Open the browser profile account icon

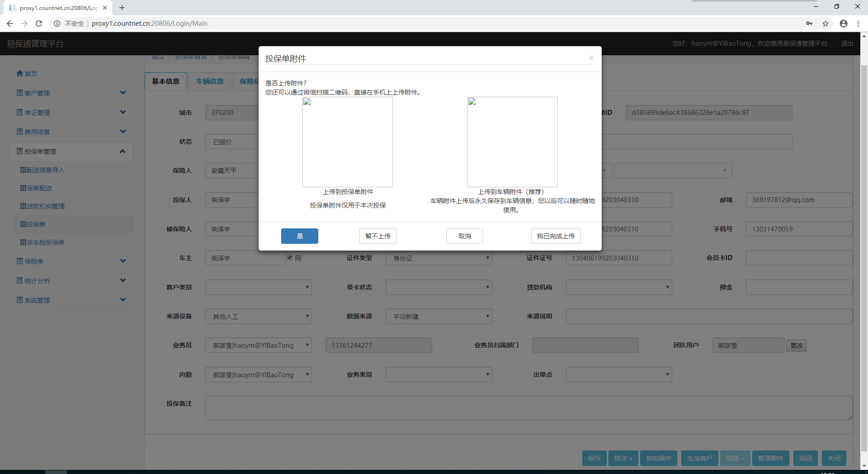click(843, 24)
